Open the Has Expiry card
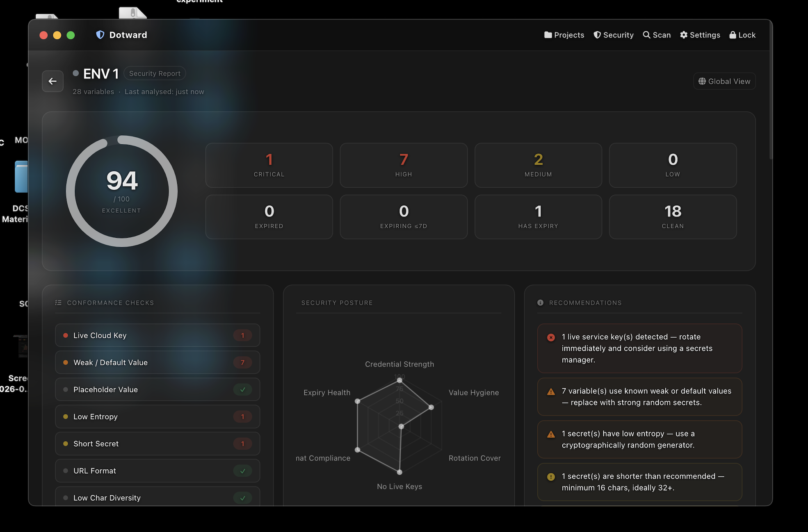This screenshot has height=532, width=808. click(538, 217)
